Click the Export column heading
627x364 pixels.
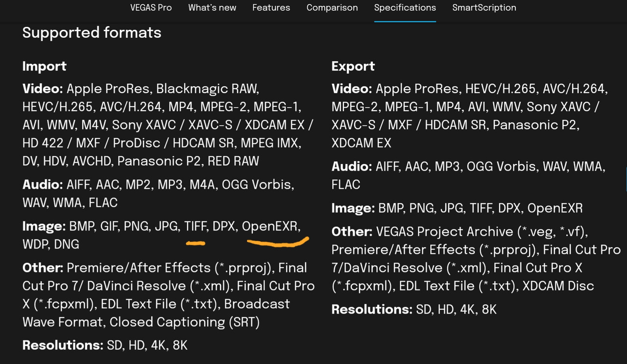[353, 66]
